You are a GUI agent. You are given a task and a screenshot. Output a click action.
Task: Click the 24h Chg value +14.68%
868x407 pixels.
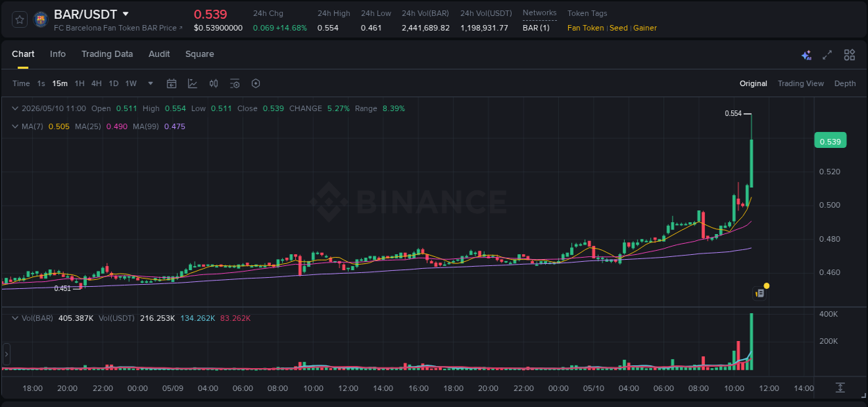(x=292, y=28)
